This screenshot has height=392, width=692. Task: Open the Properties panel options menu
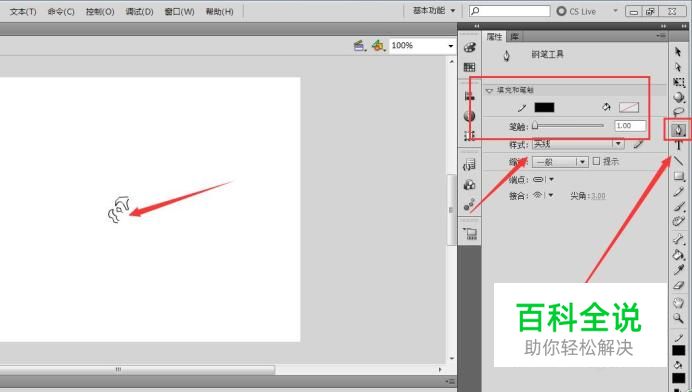661,35
